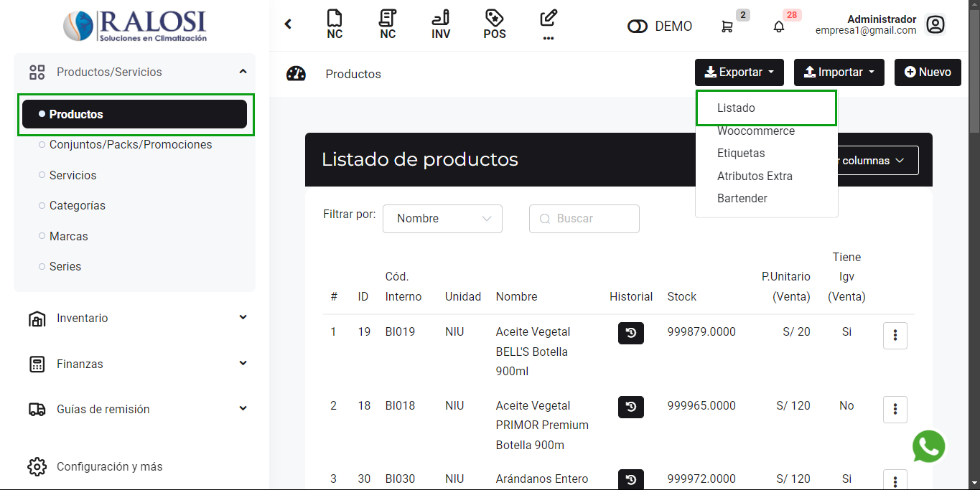
Task: Click the shopping cart icon
Action: pyautogui.click(x=727, y=27)
